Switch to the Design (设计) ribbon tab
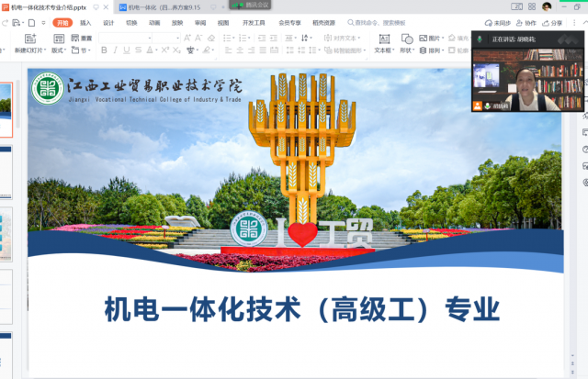The width and height of the screenshot is (588, 379). pos(108,22)
